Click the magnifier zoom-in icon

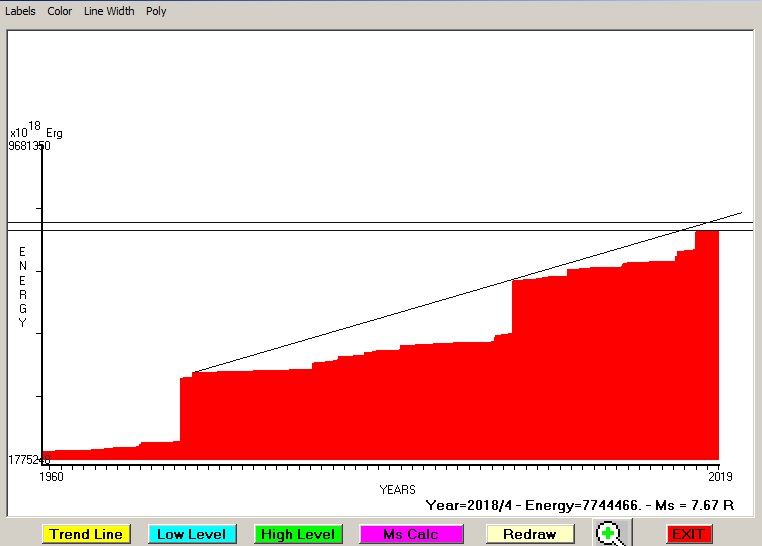(609, 533)
